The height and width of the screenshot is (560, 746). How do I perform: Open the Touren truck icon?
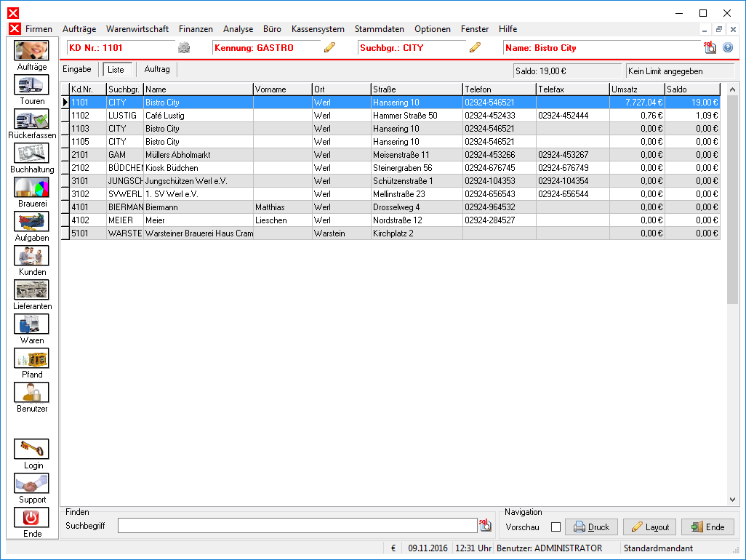[31, 85]
